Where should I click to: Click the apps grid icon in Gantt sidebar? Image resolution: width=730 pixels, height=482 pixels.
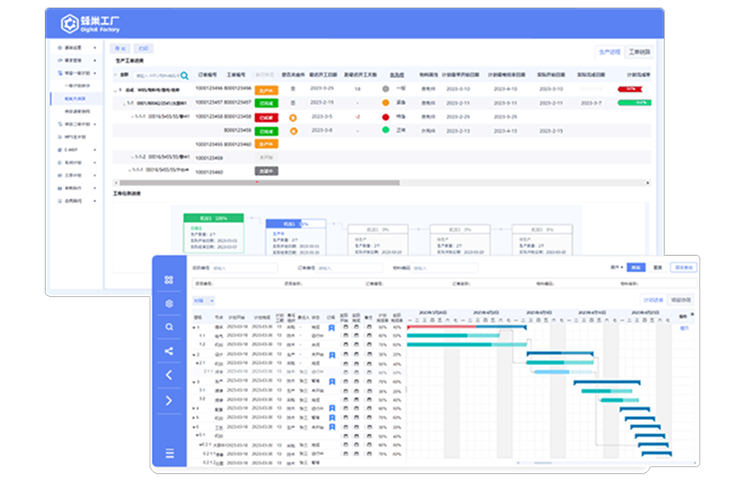click(x=169, y=279)
